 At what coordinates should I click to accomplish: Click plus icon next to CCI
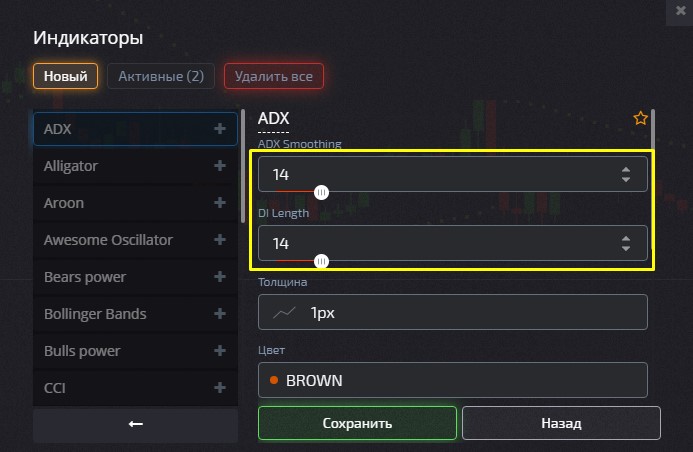(220, 388)
